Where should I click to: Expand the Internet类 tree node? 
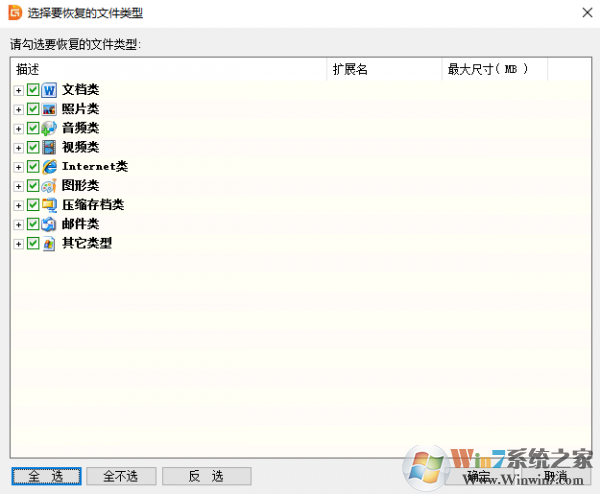tap(18, 167)
